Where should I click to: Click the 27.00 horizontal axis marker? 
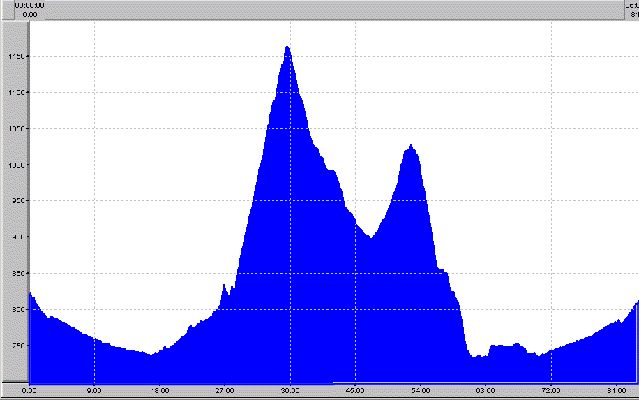pyautogui.click(x=225, y=390)
